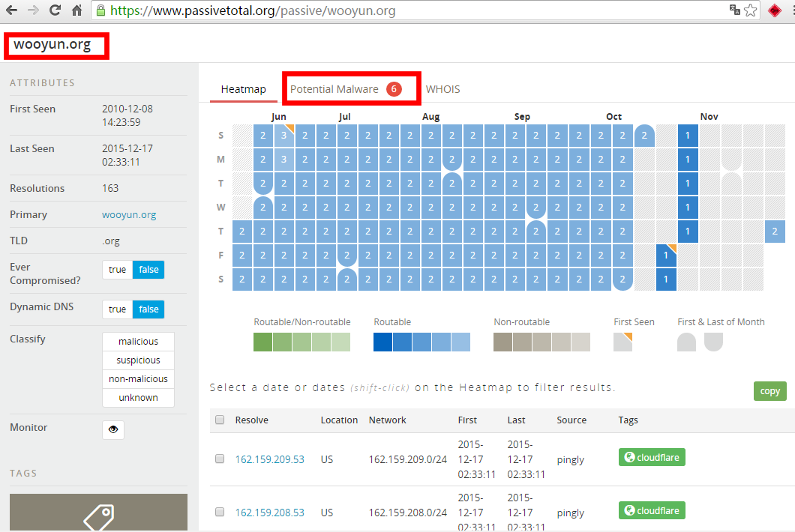The height and width of the screenshot is (532, 795).
Task: Set Dynamic DNS to true
Action: (117, 309)
